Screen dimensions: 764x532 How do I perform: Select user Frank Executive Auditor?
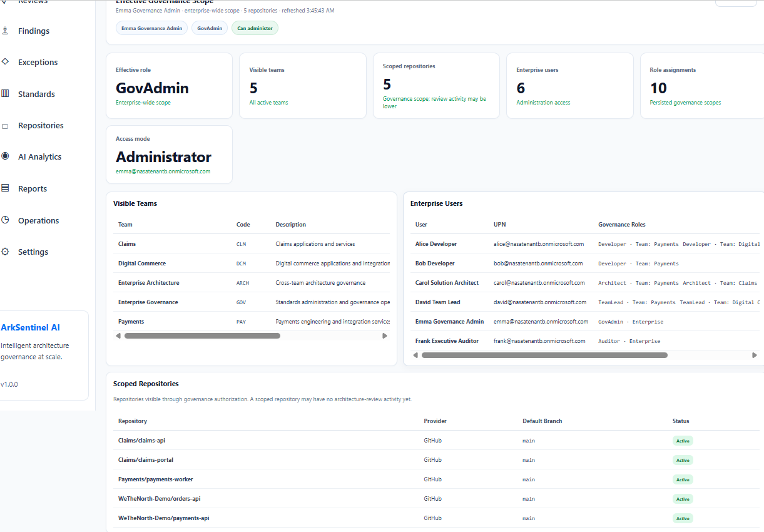point(447,341)
